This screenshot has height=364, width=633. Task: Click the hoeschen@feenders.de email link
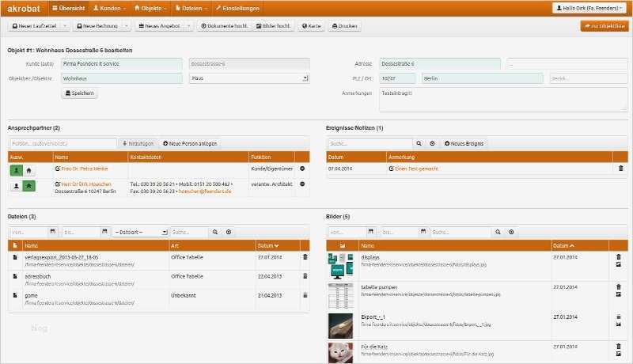coord(205,191)
